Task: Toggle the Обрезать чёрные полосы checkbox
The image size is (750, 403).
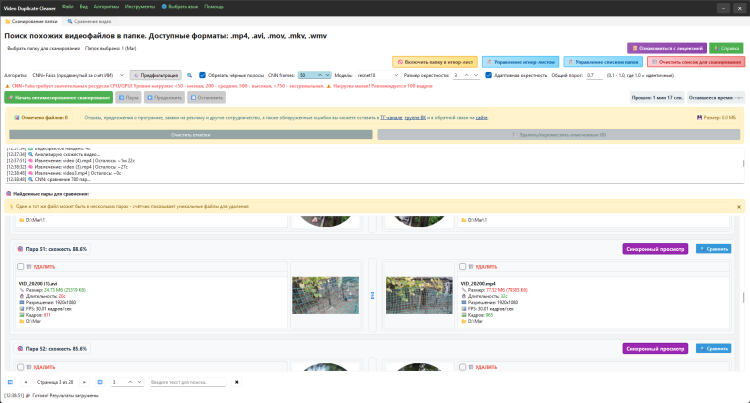Action: (x=202, y=75)
